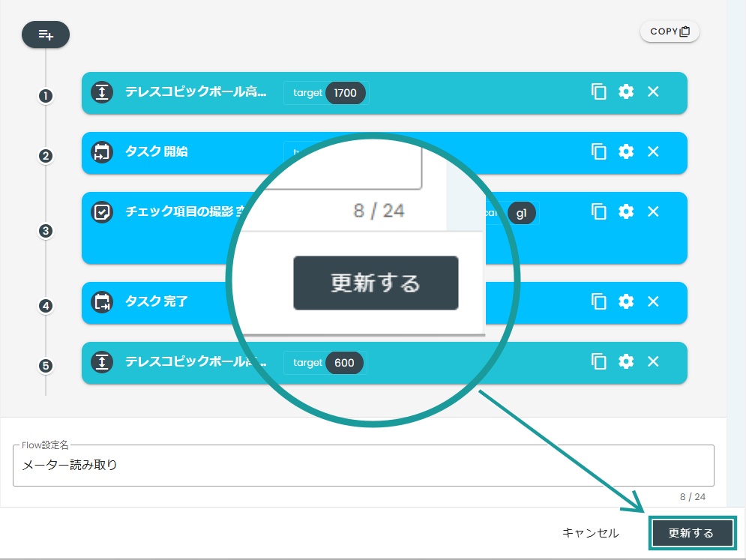
Task: Duplicate the テレスコピックポール高さ step
Action: point(598,91)
